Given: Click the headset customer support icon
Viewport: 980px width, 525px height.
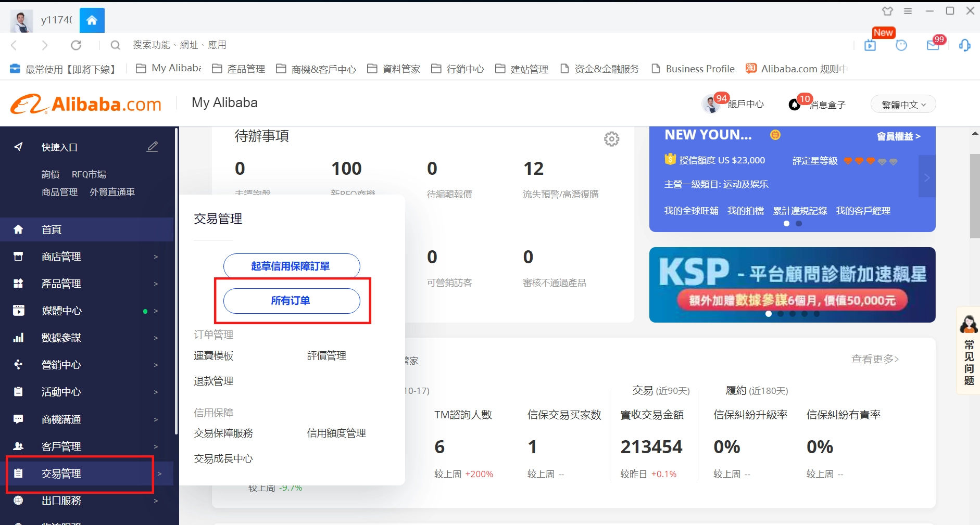Looking at the screenshot, I should point(965,45).
